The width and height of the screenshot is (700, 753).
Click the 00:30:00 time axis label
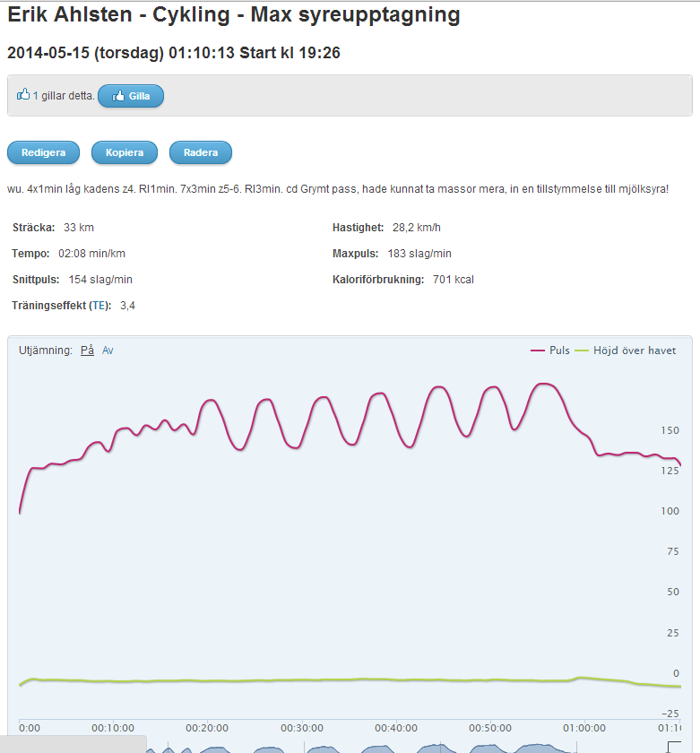(x=301, y=728)
